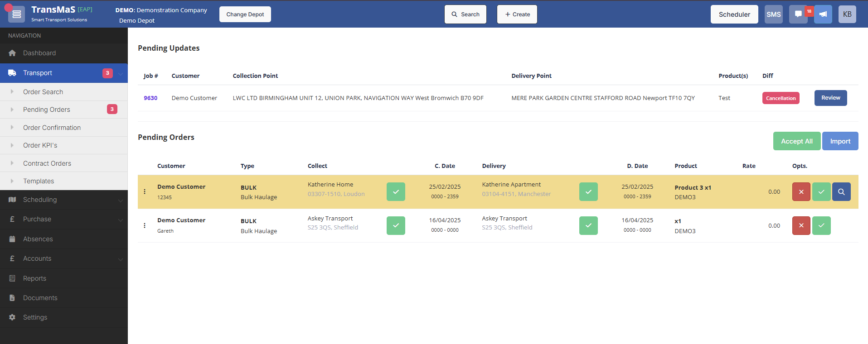Click Transport notification badge 3
This screenshot has height=344, width=868.
(107, 73)
